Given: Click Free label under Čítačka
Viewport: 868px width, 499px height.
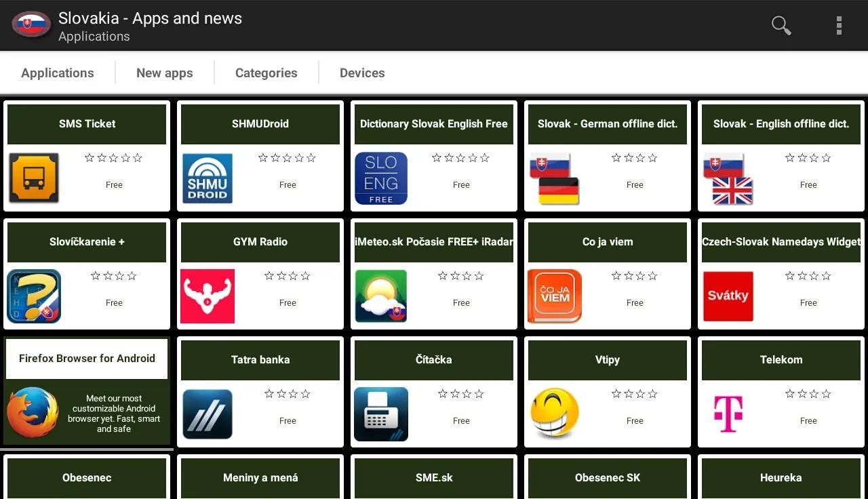Looking at the screenshot, I should click(461, 421).
